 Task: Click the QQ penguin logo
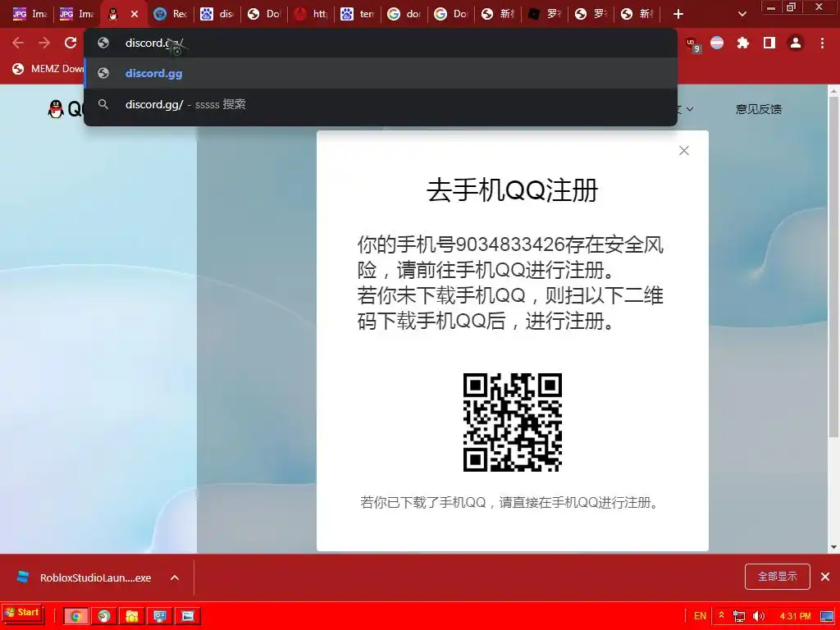pos(56,109)
